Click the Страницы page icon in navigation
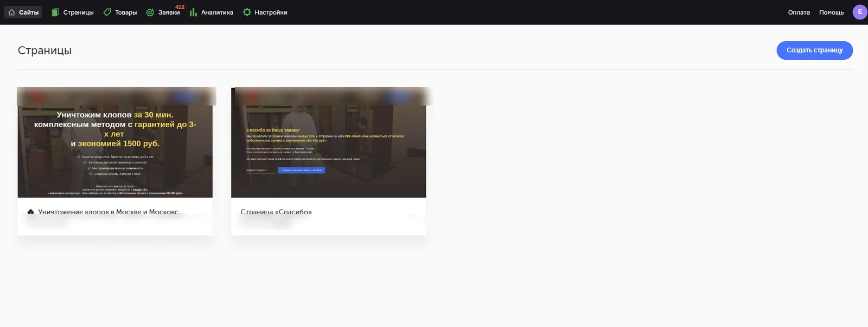The image size is (868, 327). (55, 12)
